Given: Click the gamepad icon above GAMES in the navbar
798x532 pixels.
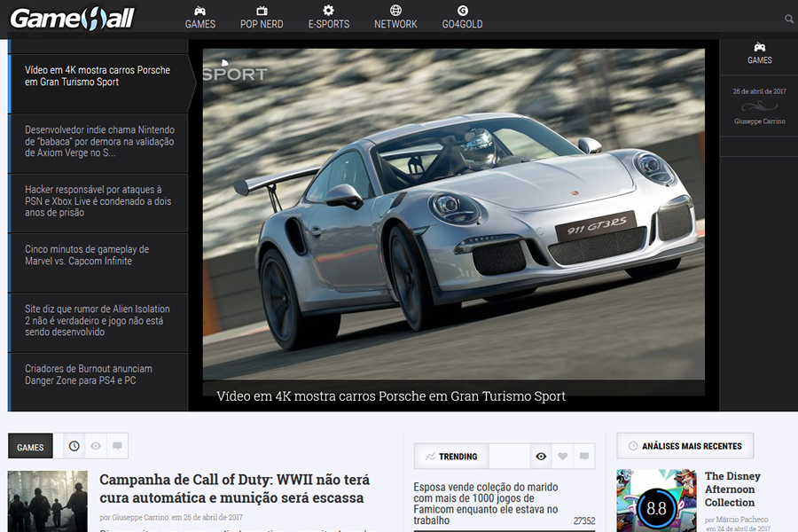Looking at the screenshot, I should pyautogui.click(x=200, y=11).
